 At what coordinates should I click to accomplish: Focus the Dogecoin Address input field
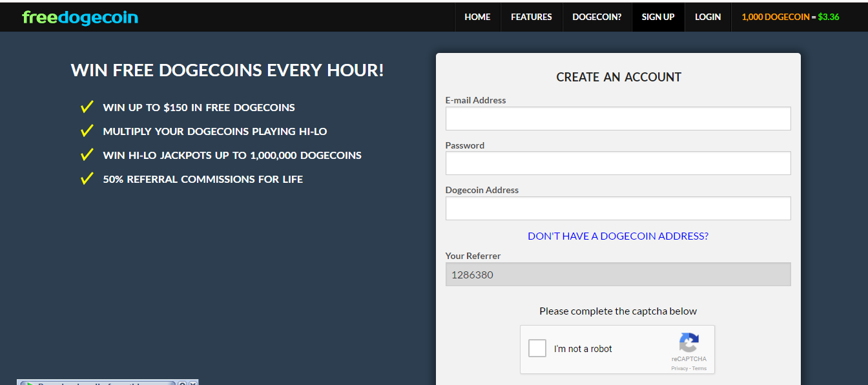click(618, 208)
